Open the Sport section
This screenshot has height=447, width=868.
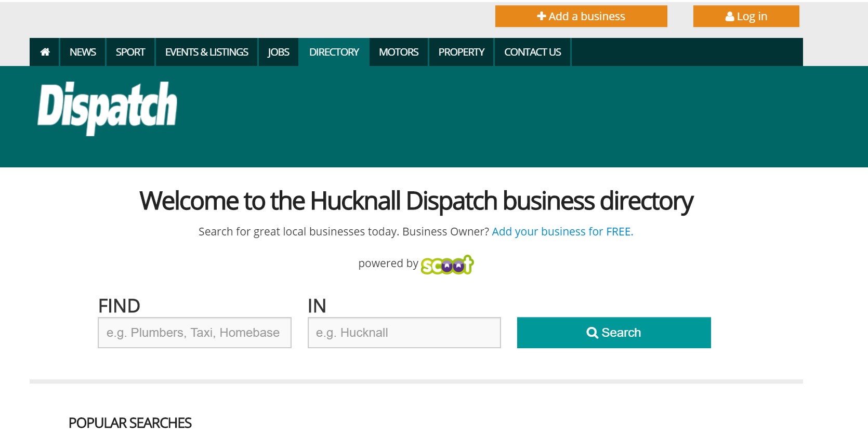[x=130, y=52]
